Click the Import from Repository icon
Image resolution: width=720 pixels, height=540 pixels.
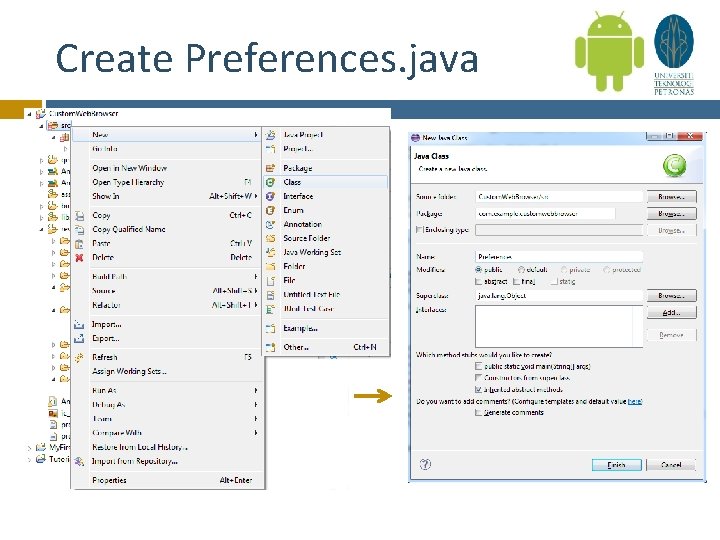click(x=79, y=461)
